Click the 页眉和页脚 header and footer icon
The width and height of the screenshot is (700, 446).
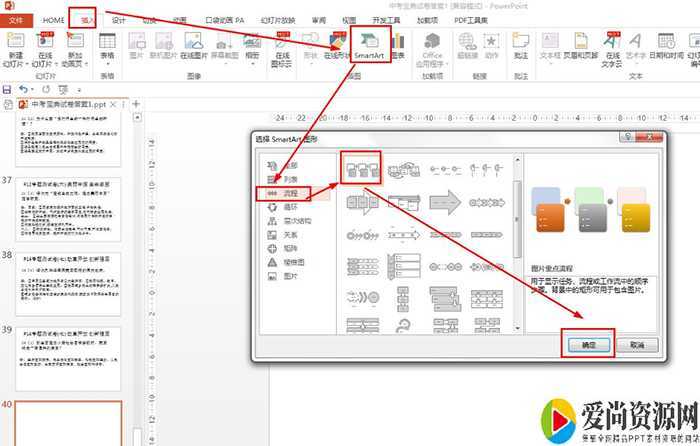click(x=582, y=46)
